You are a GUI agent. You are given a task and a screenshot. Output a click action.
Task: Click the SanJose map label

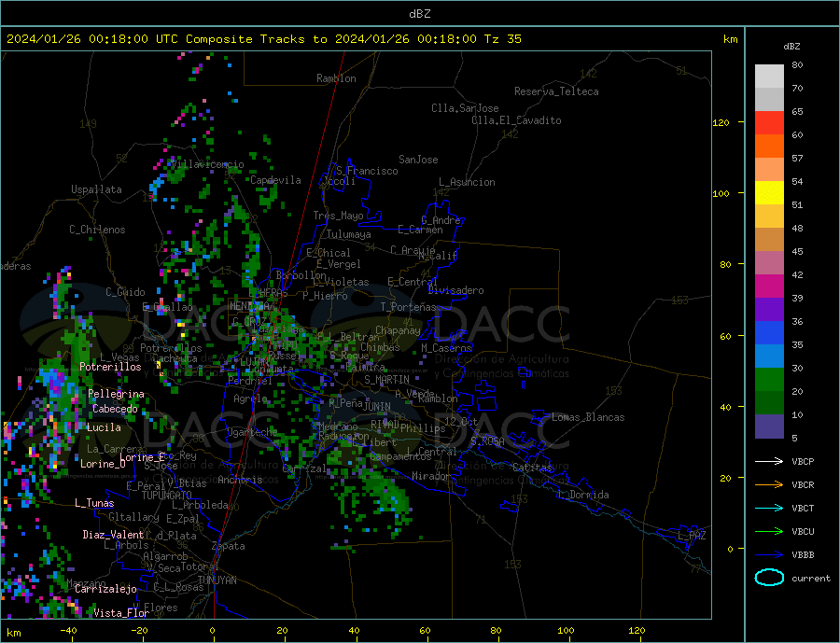(x=418, y=160)
